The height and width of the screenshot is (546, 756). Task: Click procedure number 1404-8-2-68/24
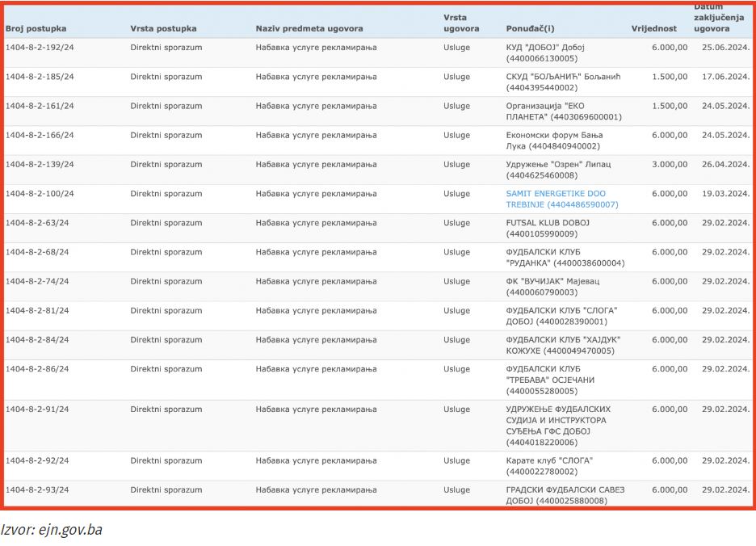click(x=37, y=252)
